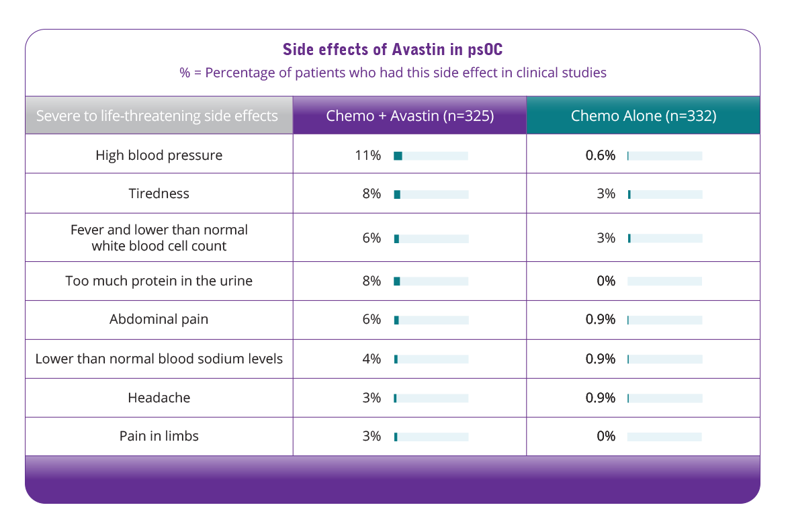Image resolution: width=786 pixels, height=532 pixels.
Task: Click the Side effects of Avastin in psOC title
Action: pos(392,49)
